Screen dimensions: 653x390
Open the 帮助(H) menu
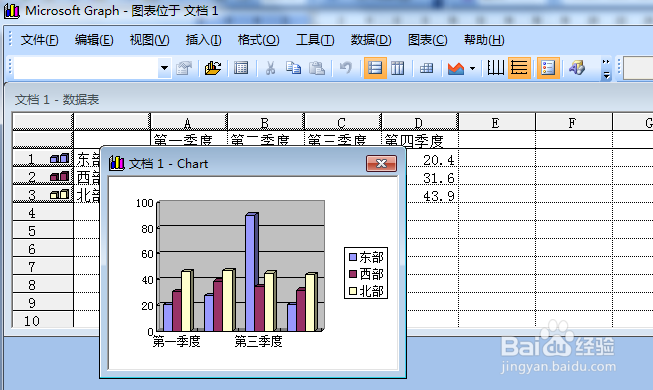tap(484, 40)
